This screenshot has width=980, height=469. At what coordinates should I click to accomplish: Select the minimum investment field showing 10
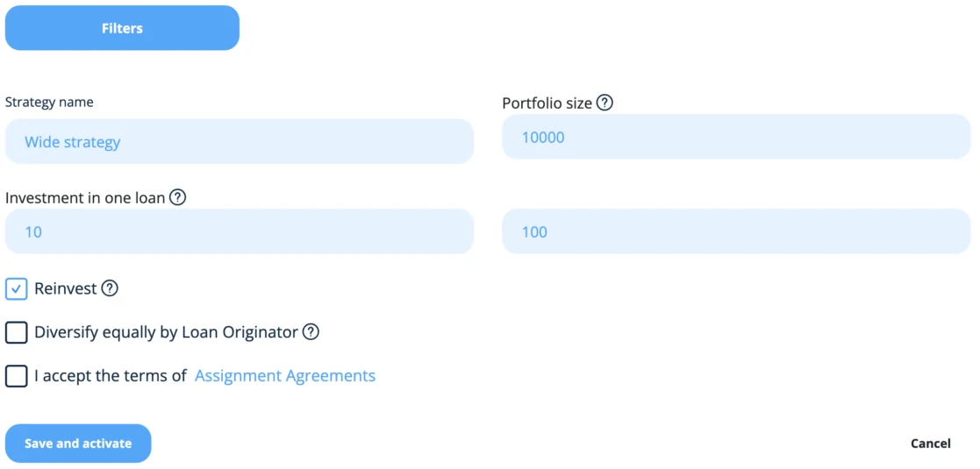click(x=240, y=231)
